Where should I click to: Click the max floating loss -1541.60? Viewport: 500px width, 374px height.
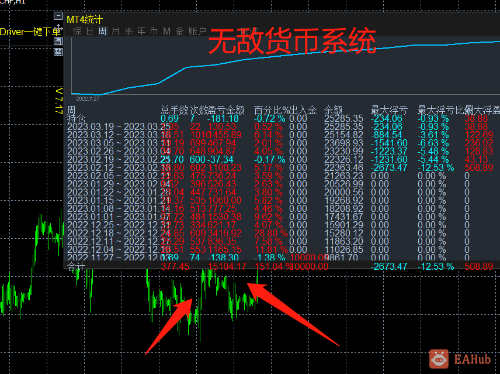pyautogui.click(x=389, y=143)
